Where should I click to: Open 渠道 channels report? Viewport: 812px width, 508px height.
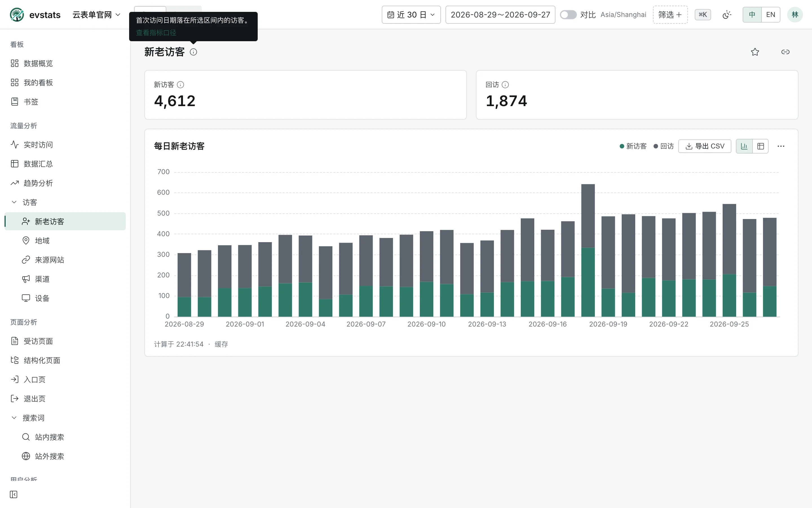coord(65,279)
